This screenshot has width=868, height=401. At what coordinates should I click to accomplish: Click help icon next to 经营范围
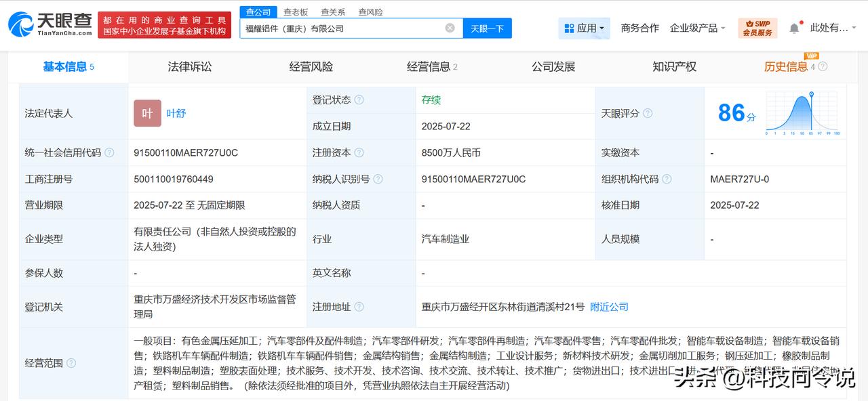pos(71,363)
